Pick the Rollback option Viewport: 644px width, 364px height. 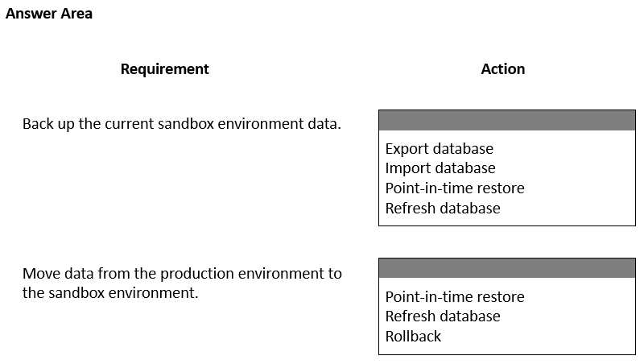coord(413,337)
